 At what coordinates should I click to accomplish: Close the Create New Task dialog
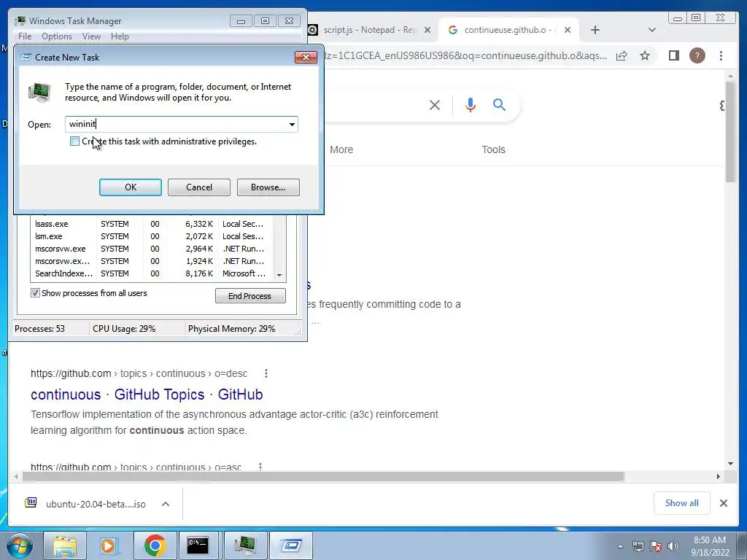pos(306,57)
